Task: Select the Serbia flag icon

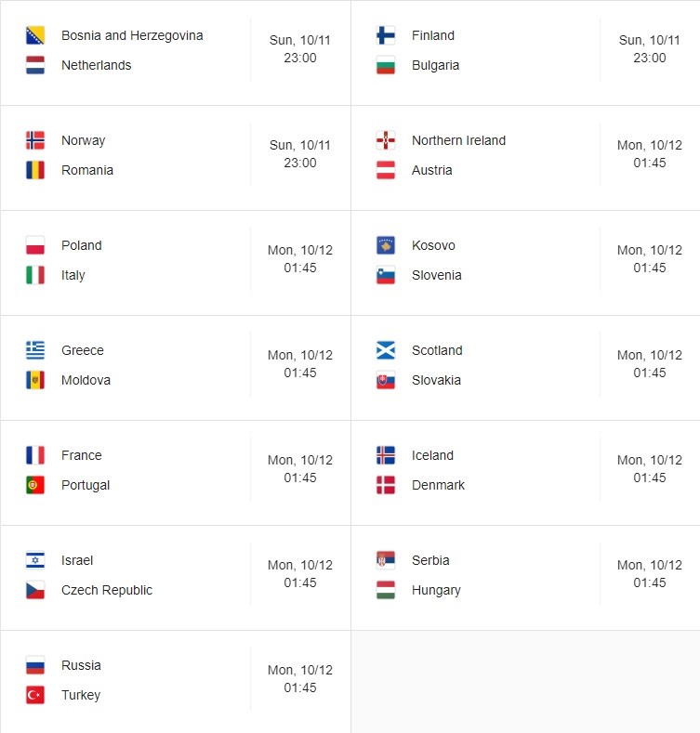Action: click(386, 560)
